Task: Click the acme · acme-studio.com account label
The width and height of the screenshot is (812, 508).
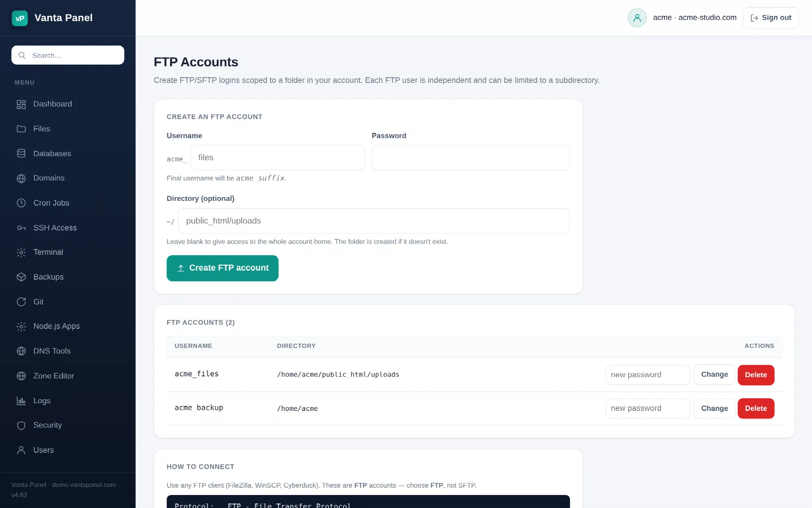Action: 695,17
